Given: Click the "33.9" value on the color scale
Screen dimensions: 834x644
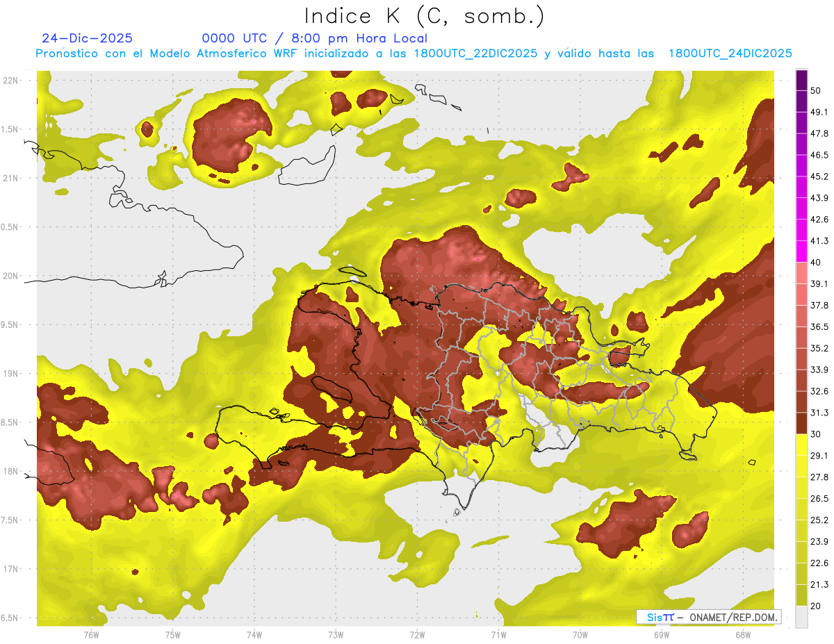Looking at the screenshot, I should tap(819, 370).
